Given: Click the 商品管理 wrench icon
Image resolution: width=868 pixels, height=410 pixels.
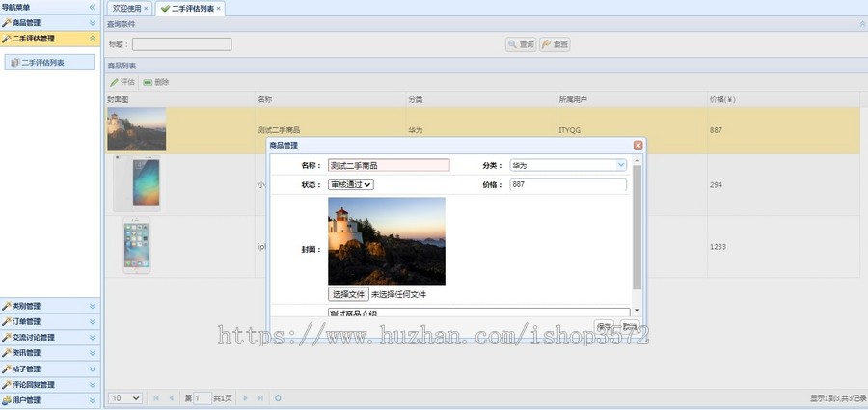Looking at the screenshot, I should pos(7,23).
